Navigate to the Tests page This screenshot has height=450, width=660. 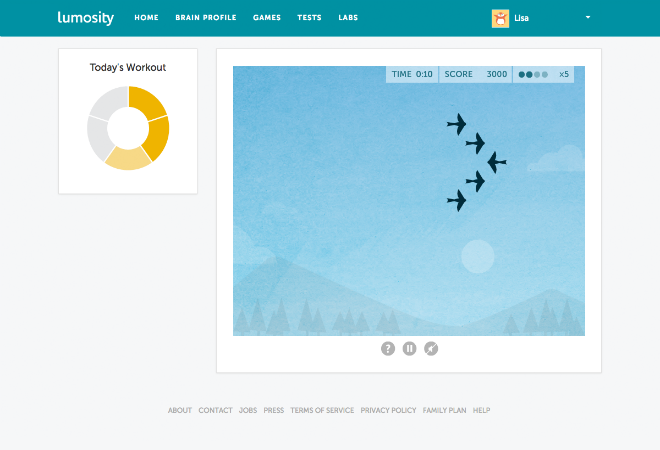tap(309, 18)
